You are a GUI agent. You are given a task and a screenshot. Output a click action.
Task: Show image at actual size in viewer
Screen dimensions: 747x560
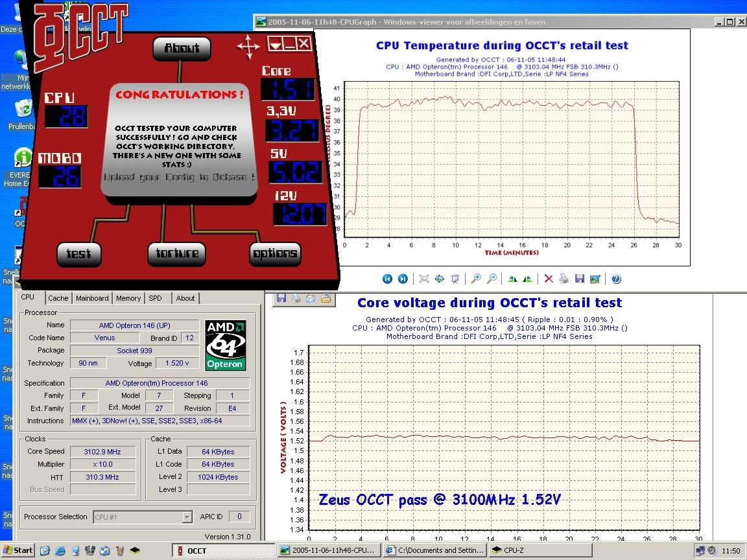[439, 279]
